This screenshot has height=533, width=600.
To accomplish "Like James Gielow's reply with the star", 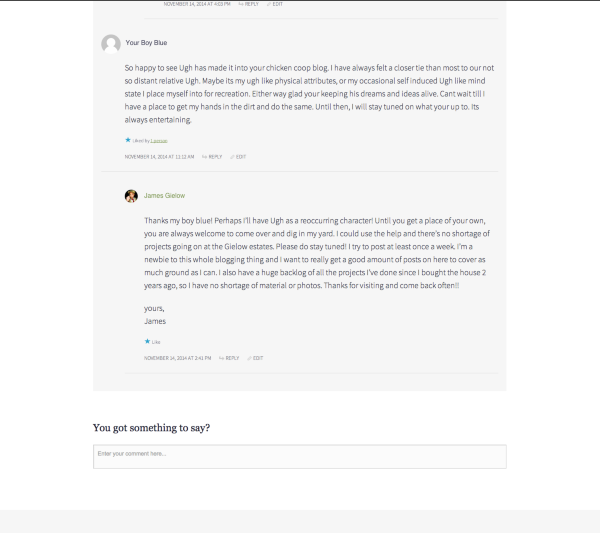I will (x=148, y=341).
